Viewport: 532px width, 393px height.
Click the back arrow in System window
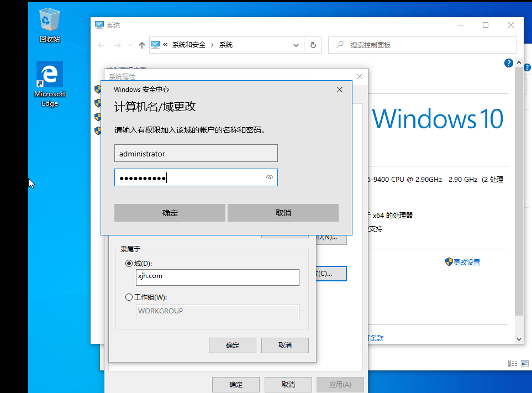[101, 45]
